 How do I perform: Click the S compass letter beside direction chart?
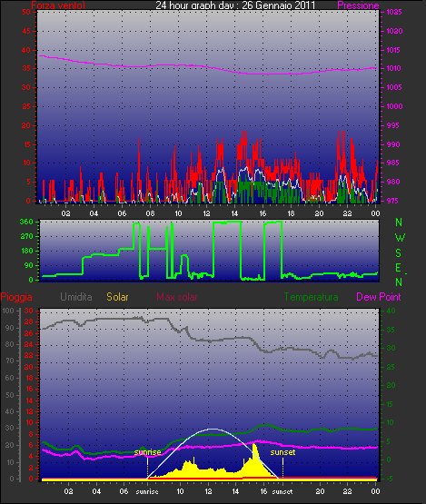pyautogui.click(x=399, y=253)
